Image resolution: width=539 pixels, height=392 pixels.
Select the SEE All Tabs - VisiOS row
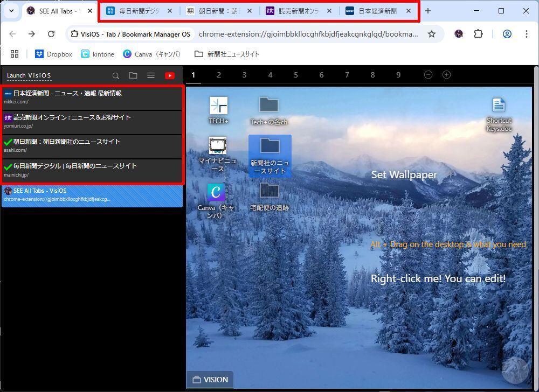(x=92, y=195)
